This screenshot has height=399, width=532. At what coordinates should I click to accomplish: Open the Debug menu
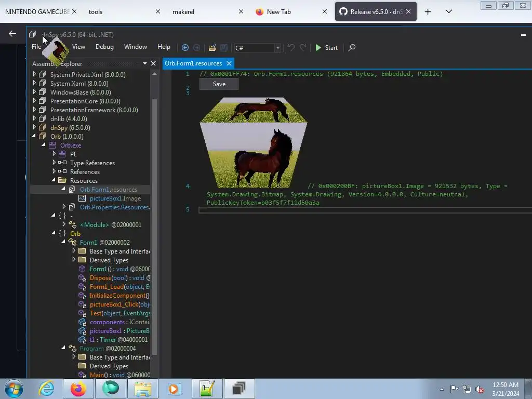pos(104,47)
